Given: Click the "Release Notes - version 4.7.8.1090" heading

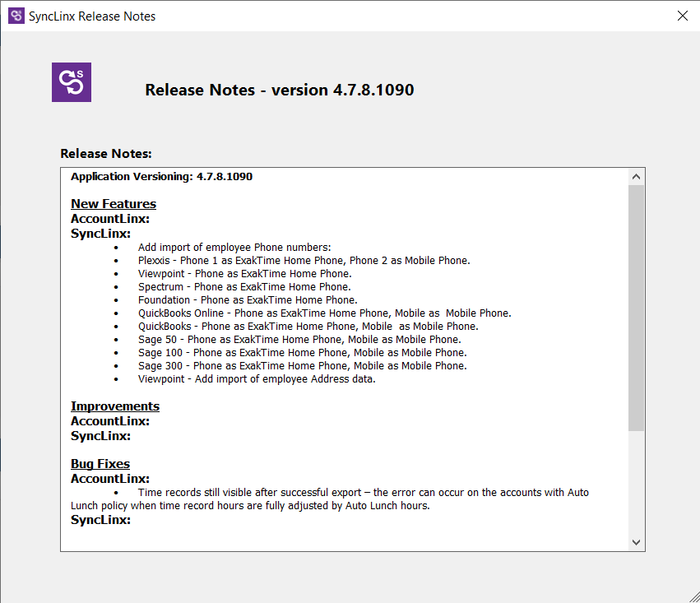Looking at the screenshot, I should [x=280, y=90].
